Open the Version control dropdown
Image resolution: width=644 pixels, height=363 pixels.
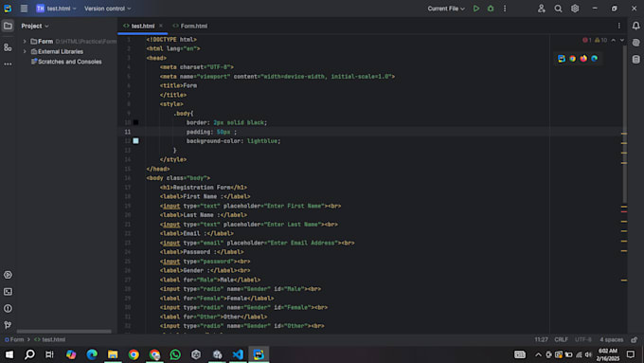pos(108,9)
